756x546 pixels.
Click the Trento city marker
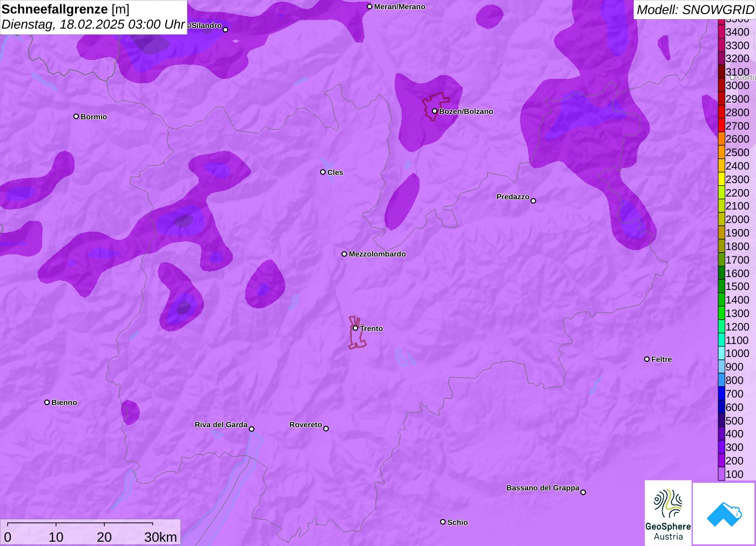click(x=355, y=328)
